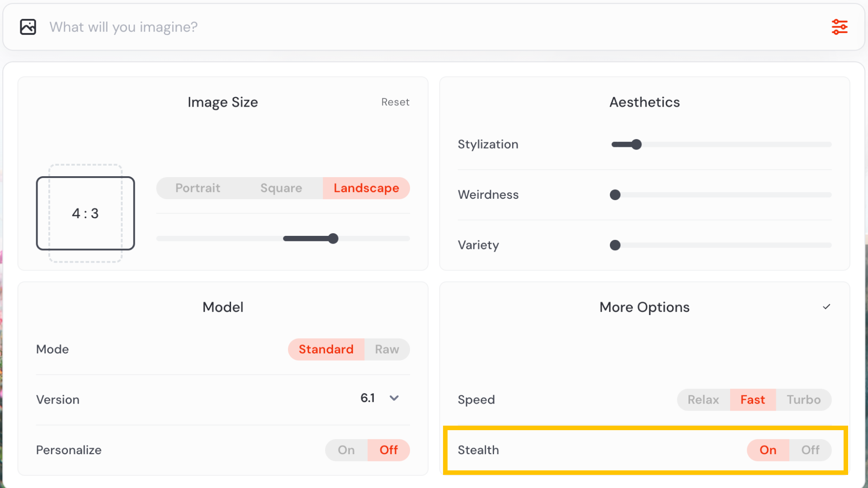Toggle the settings sliders icon
The height and width of the screenshot is (488, 868).
click(840, 27)
